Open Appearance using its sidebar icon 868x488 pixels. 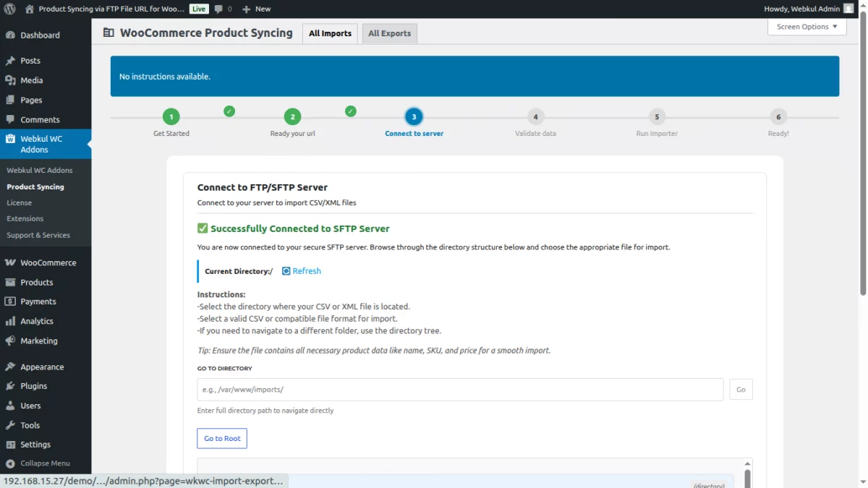pyautogui.click(x=10, y=367)
